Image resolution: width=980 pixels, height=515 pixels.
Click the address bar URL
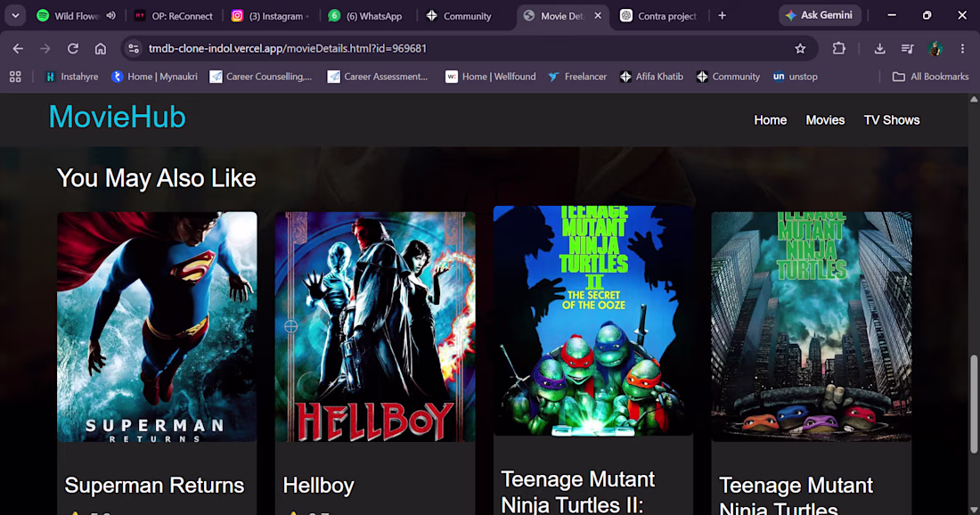coord(288,48)
